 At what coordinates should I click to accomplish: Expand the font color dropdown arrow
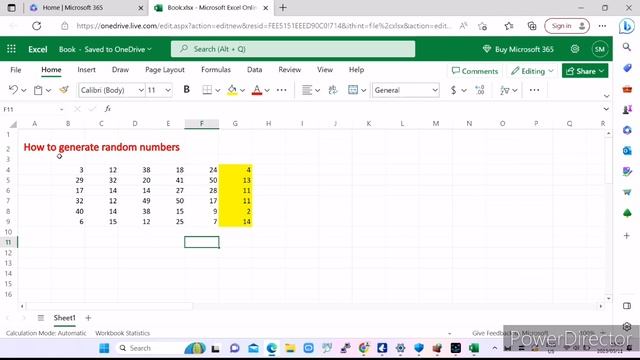point(267,91)
